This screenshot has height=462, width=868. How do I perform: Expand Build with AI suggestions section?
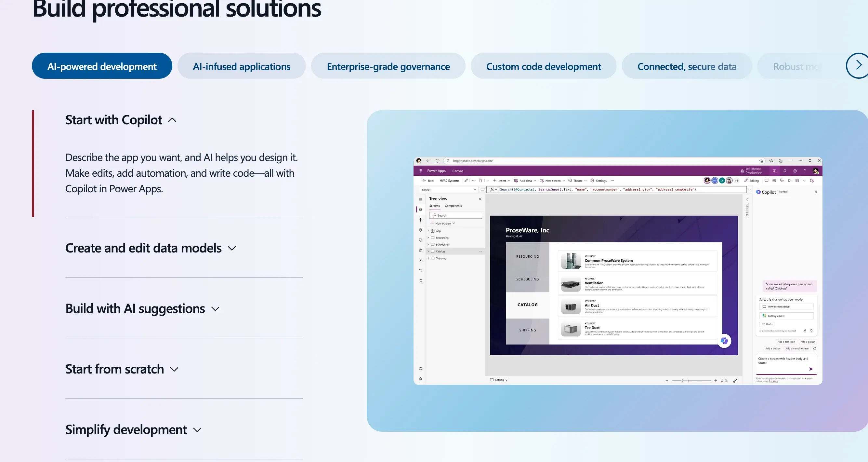coord(142,308)
